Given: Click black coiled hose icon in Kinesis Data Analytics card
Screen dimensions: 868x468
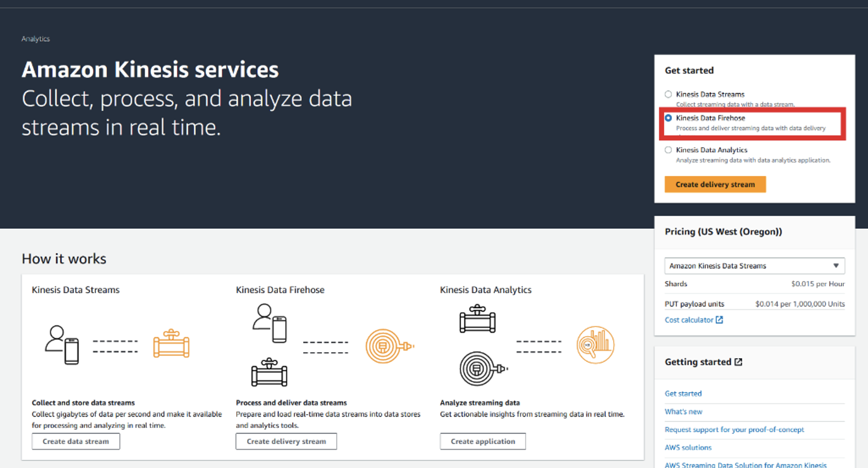Looking at the screenshot, I should pyautogui.click(x=484, y=369).
